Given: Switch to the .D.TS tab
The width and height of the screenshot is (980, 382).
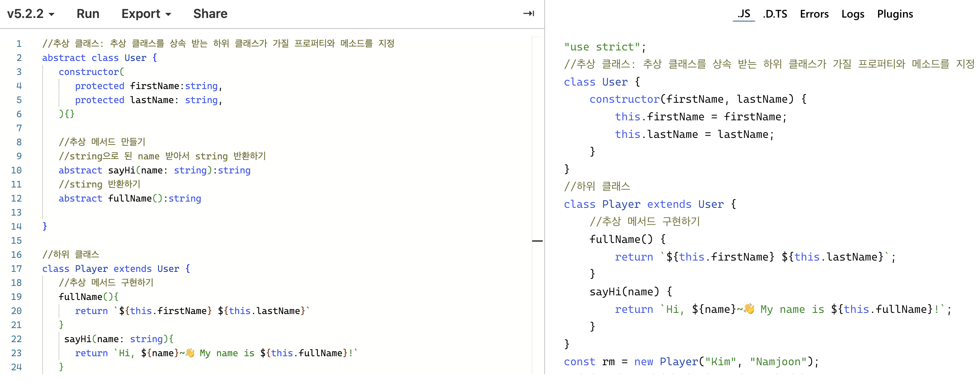Looking at the screenshot, I should (775, 13).
